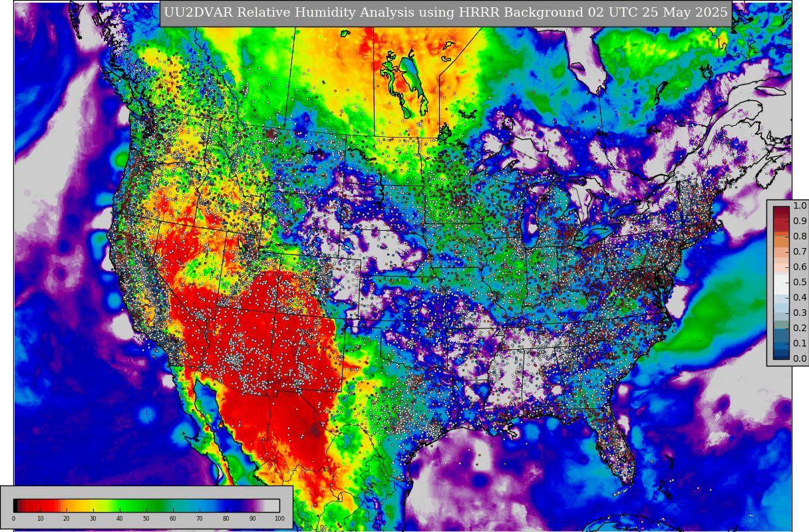Click the '0.0' label on the right colorbar
Screen dimensions: 809x532
[800, 358]
